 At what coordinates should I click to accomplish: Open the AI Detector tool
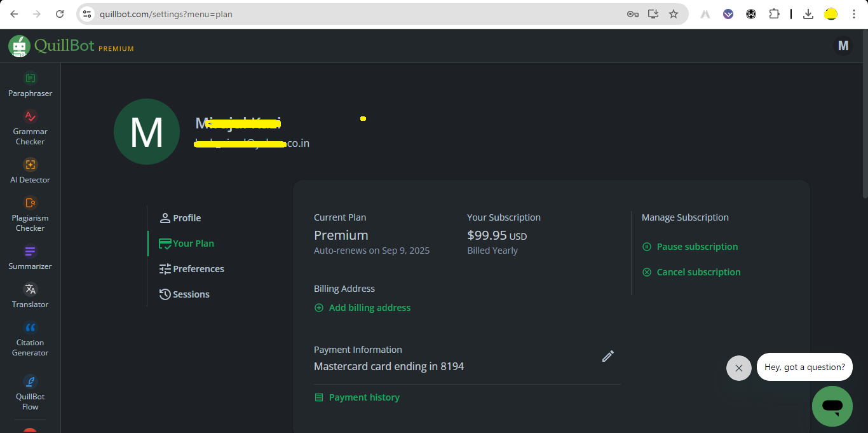pyautogui.click(x=30, y=171)
